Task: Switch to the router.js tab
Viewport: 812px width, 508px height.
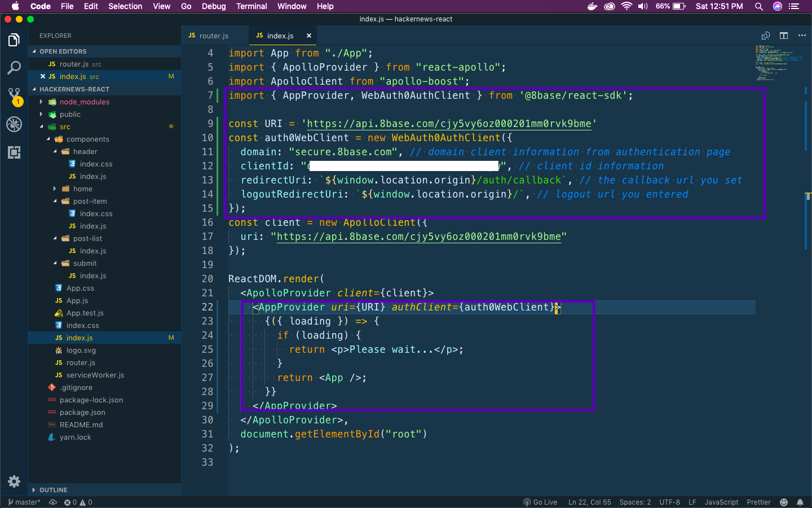Action: pyautogui.click(x=214, y=36)
